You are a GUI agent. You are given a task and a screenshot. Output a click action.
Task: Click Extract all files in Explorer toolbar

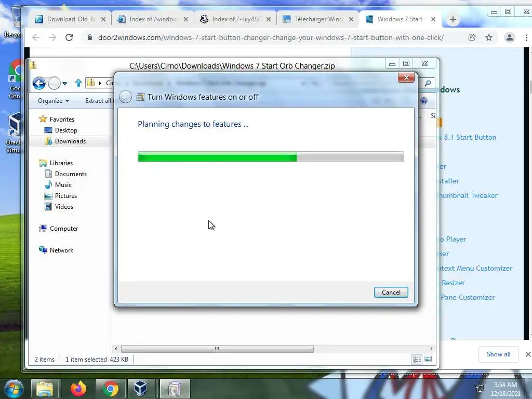pyautogui.click(x=98, y=101)
